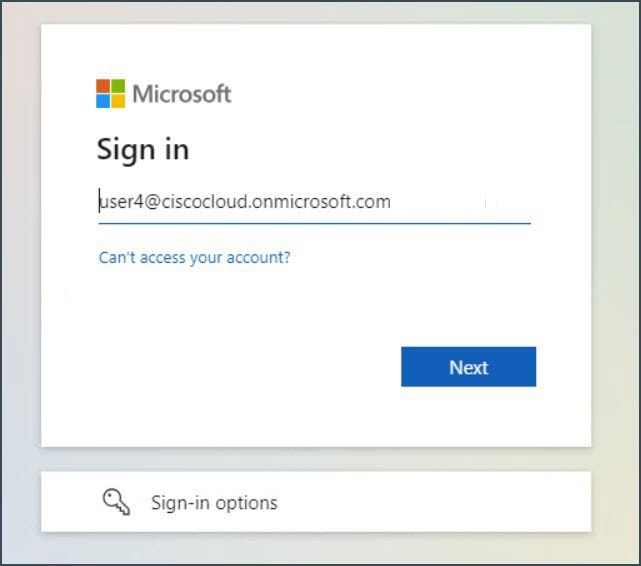641x566 pixels.
Task: Open the Sign-in options panel
Action: coord(316,502)
